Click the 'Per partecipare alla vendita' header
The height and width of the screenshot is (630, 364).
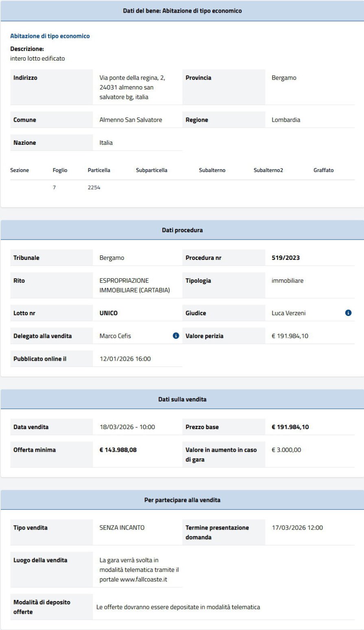tap(182, 500)
